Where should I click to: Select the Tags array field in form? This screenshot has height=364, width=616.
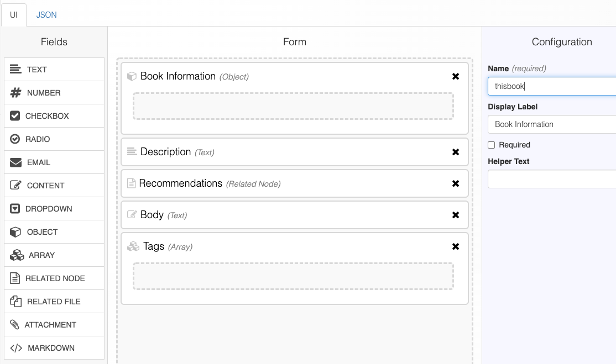[x=154, y=246]
